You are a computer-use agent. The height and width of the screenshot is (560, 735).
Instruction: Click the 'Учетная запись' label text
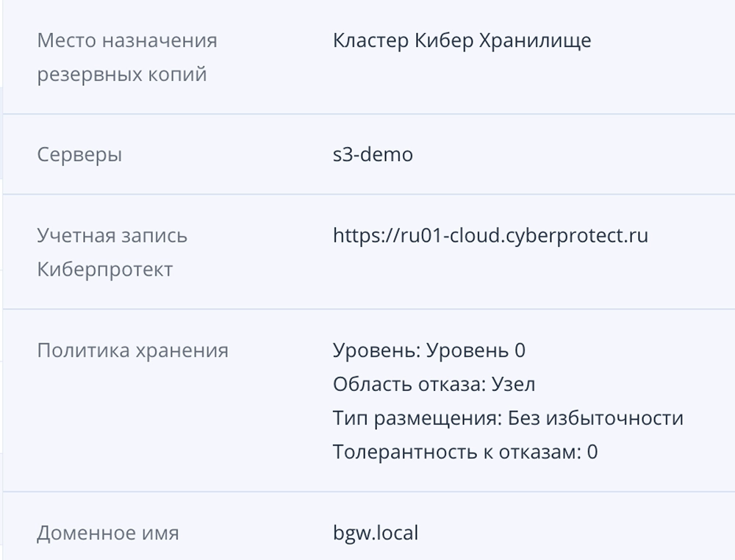(x=112, y=236)
